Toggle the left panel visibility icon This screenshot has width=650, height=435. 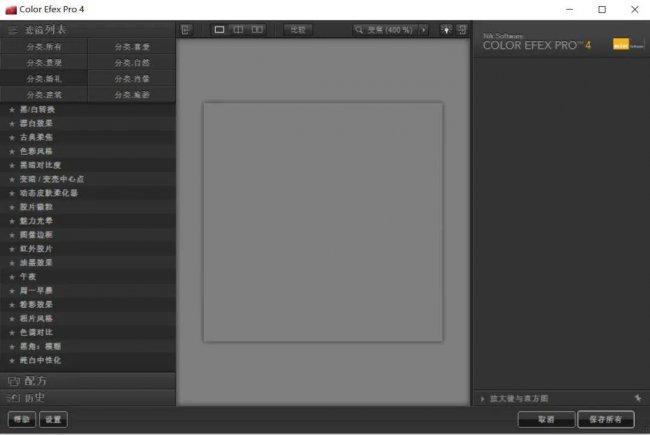185,30
